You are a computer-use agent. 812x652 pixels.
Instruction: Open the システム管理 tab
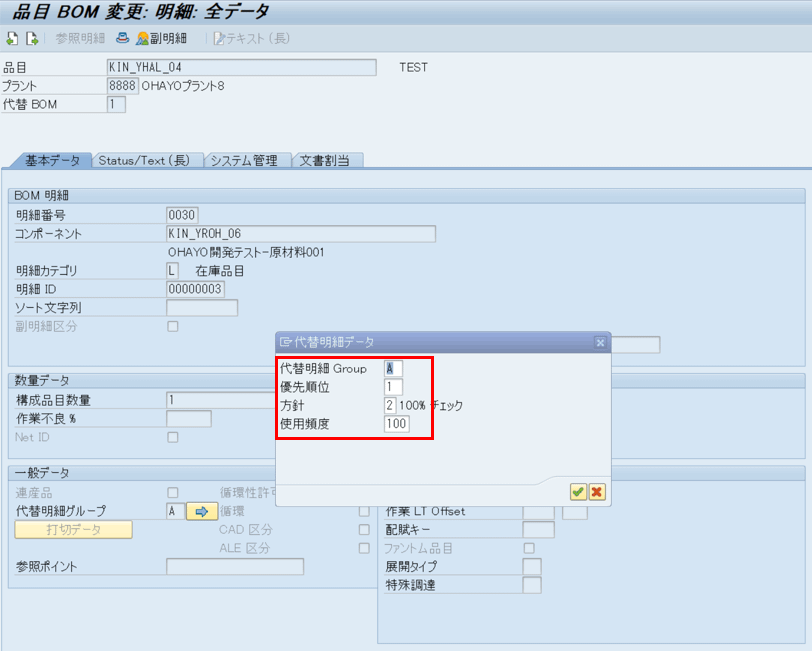pyautogui.click(x=250, y=160)
